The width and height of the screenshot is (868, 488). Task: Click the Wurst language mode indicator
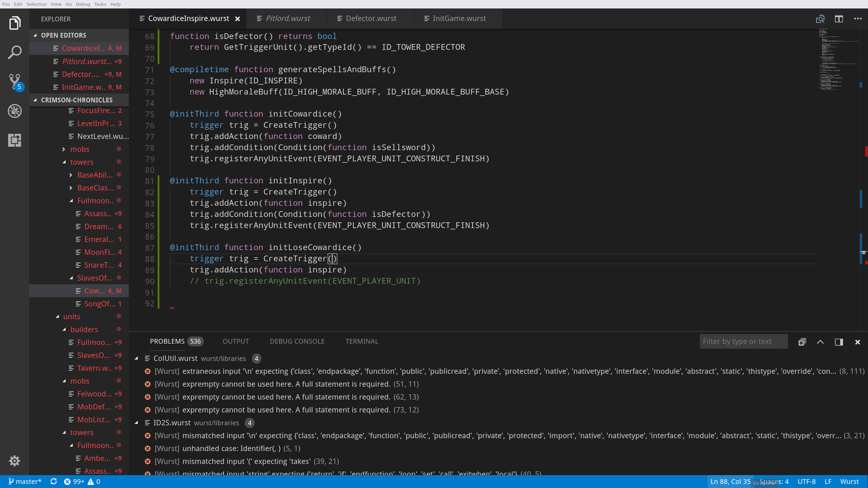click(849, 482)
